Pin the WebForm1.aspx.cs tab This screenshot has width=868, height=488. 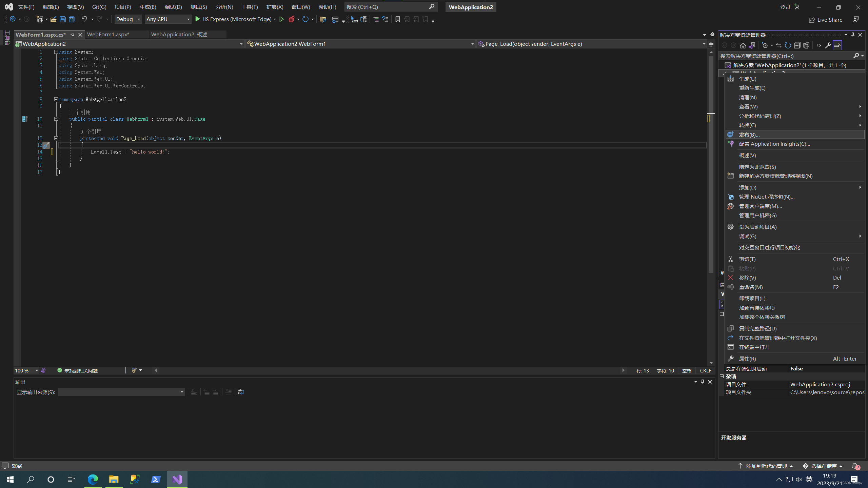[x=72, y=35]
